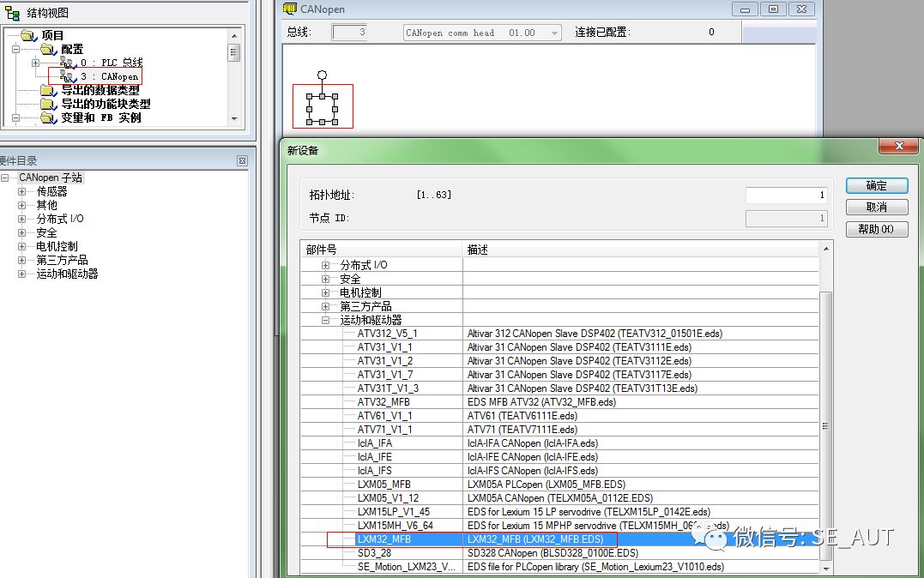Select the ATV32_MFB device row
Viewport: 924px width, 578px height.
tap(559, 402)
